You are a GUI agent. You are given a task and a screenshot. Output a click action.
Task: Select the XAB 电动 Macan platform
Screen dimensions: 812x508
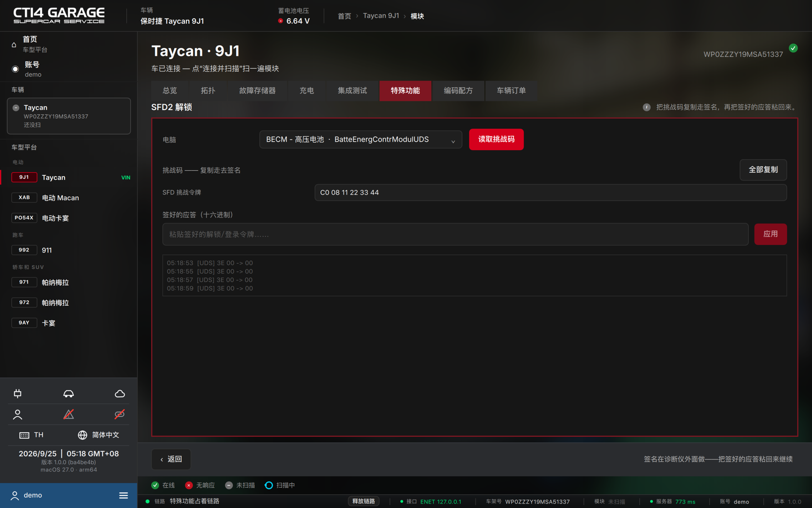[69, 198]
